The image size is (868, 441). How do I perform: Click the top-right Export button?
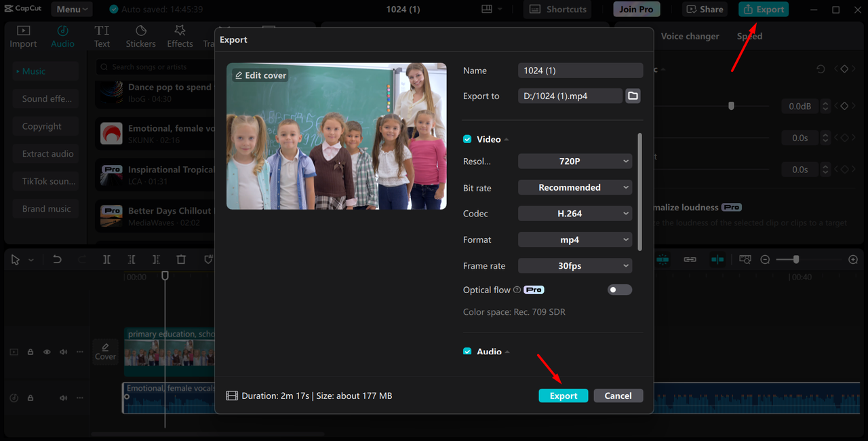point(764,9)
